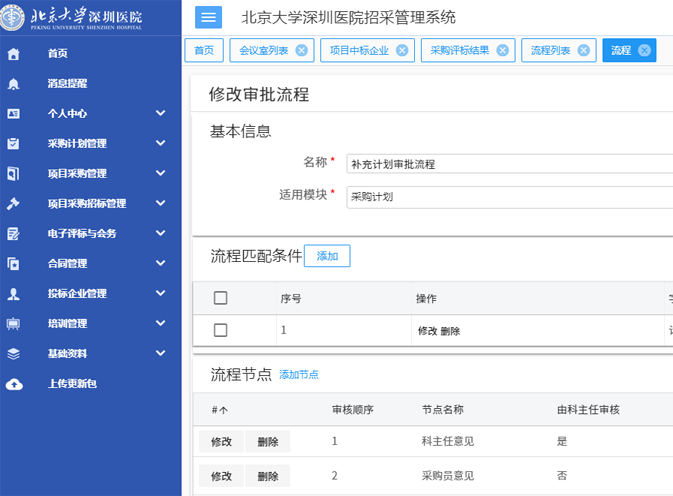Click the 采购计划管理 clipboard icon
This screenshot has height=496, width=673.
point(13,144)
